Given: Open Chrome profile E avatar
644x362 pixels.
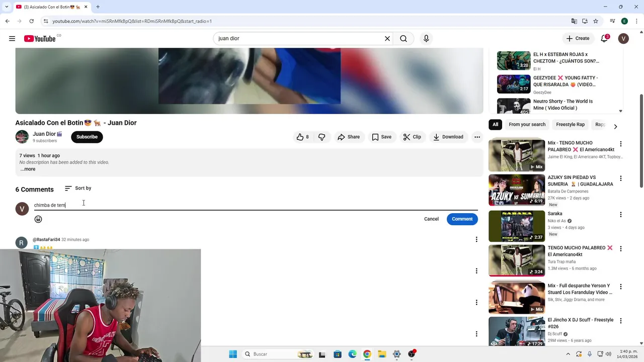Looking at the screenshot, I should pyautogui.click(x=624, y=21).
